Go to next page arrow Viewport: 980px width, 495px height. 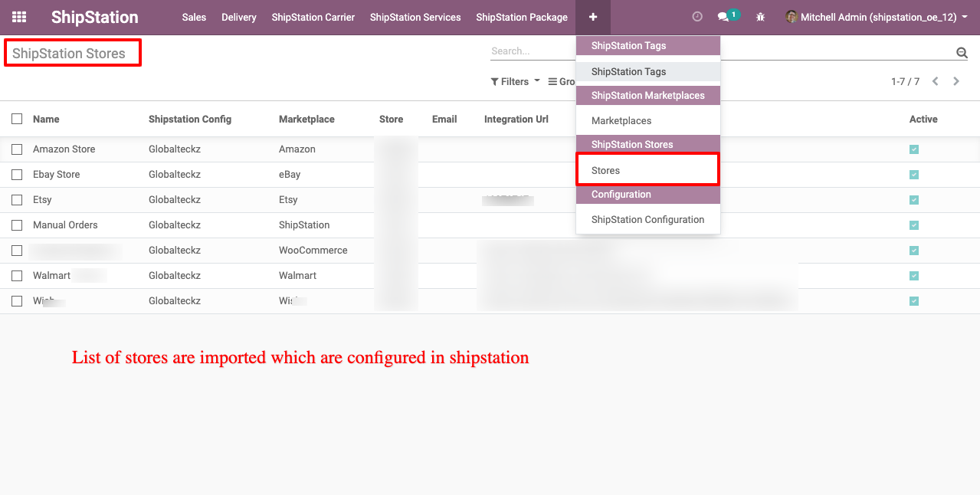956,81
